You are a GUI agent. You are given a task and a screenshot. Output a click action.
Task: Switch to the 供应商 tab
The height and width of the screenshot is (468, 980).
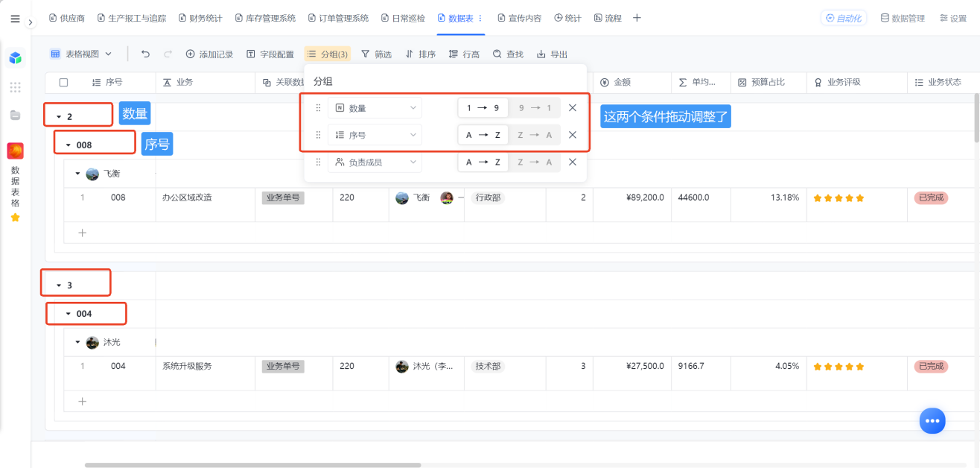point(67,18)
